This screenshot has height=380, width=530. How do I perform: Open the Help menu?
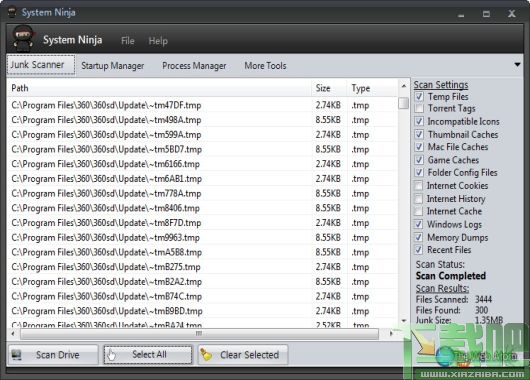coord(158,41)
